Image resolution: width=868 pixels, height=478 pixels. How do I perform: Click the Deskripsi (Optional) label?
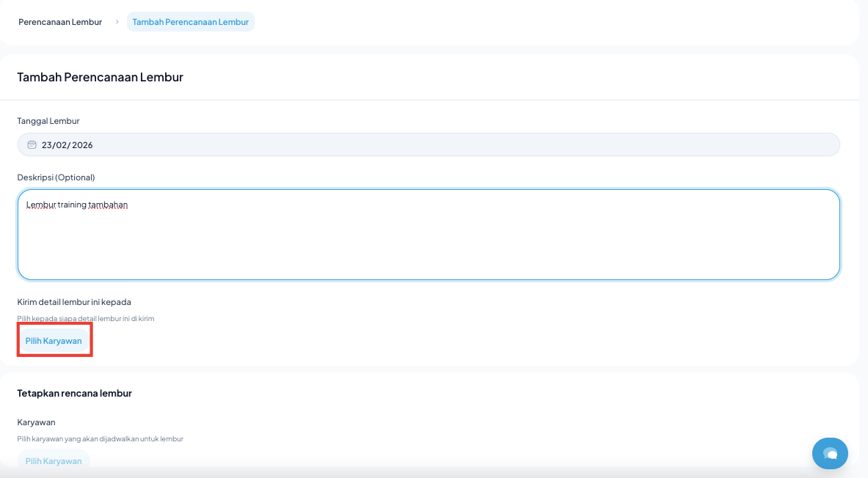[56, 177]
